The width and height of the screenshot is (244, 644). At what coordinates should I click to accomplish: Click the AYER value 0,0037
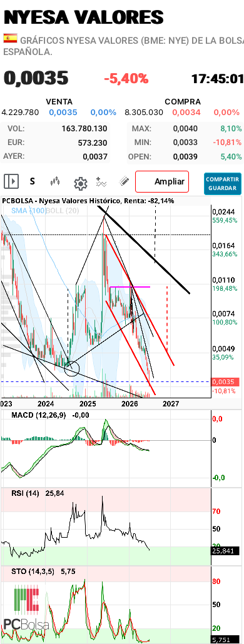[95, 156]
